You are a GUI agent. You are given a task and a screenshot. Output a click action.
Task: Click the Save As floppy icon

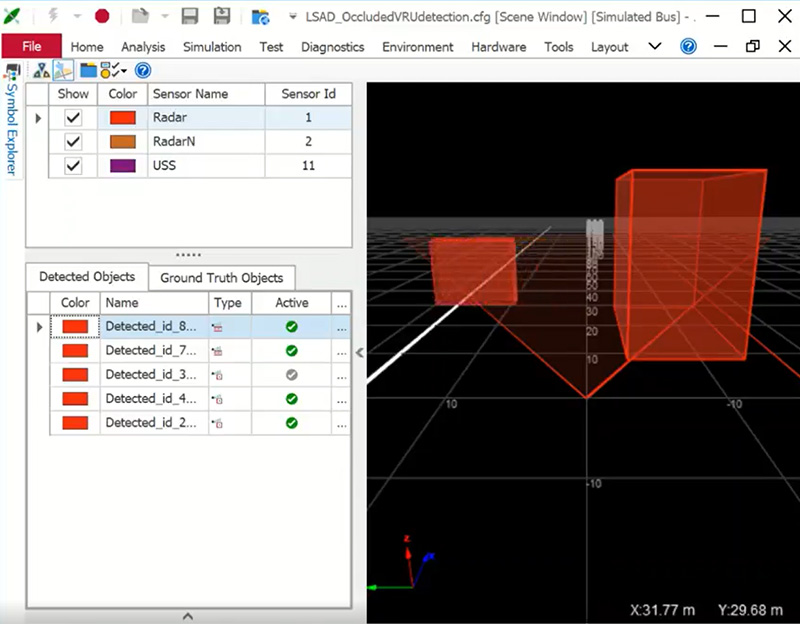(x=222, y=16)
